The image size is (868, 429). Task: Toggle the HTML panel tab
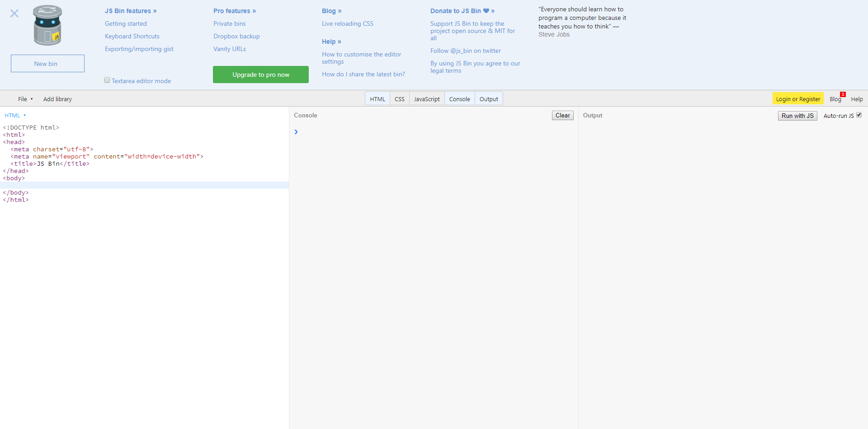377,99
